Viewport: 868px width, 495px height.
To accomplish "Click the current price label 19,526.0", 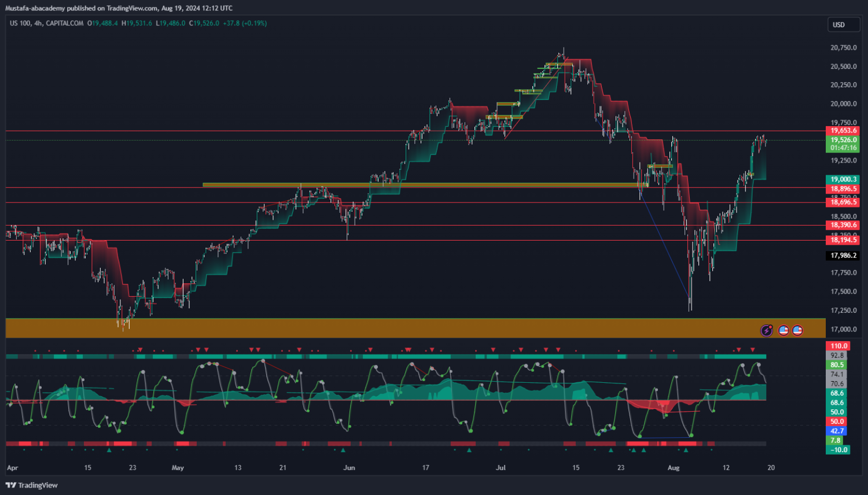I will (843, 140).
